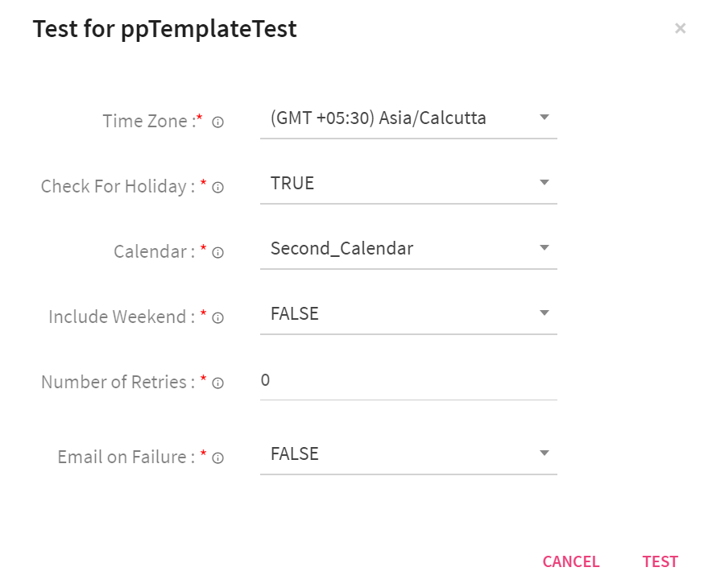Click the Time Zone info icon
The height and width of the screenshot is (588, 708).
click(x=217, y=122)
